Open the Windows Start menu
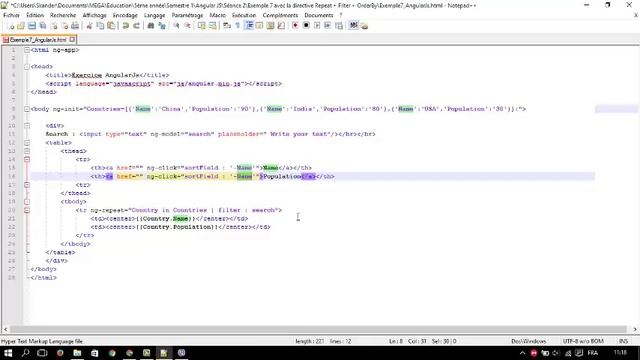 coord(8,353)
